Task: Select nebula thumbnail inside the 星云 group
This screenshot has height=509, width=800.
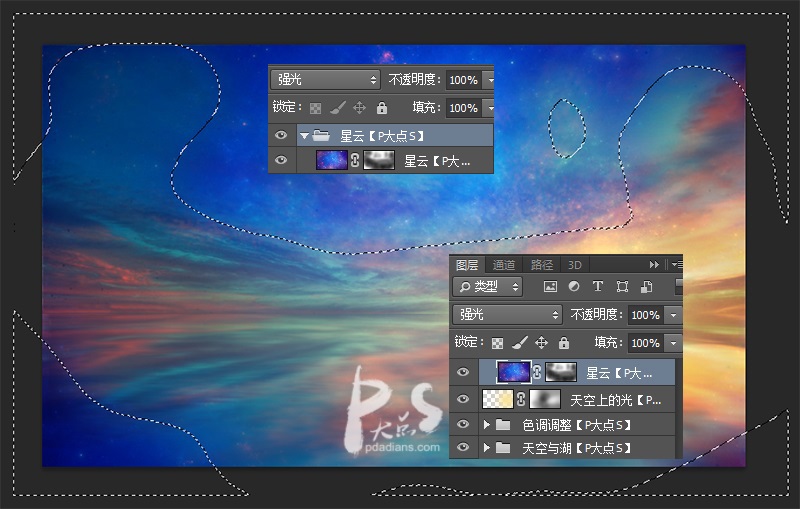Action: pyautogui.click(x=332, y=160)
